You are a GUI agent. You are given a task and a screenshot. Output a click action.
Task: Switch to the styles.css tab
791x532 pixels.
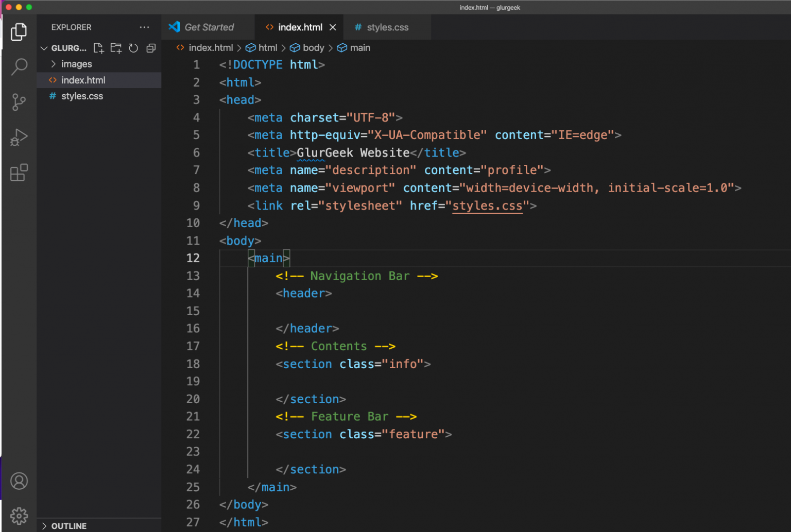387,27
